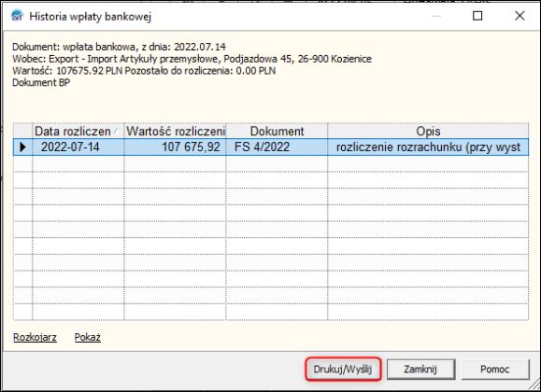Select the row indicator arrow for first entry

(22, 147)
